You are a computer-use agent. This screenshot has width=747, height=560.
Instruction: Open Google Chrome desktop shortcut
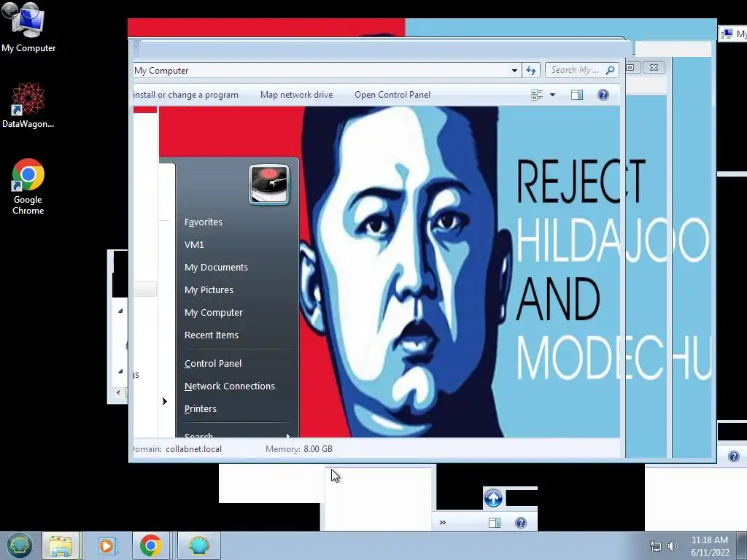[28, 187]
